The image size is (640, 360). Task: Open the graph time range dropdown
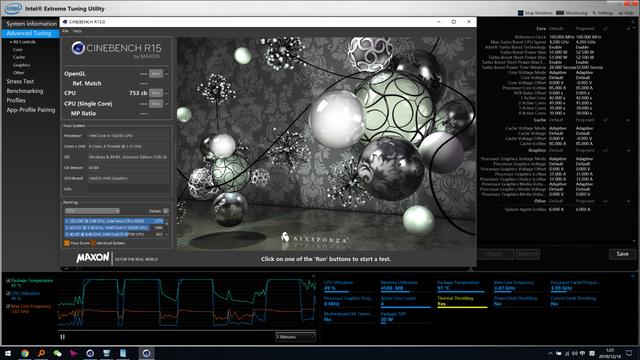click(296, 337)
